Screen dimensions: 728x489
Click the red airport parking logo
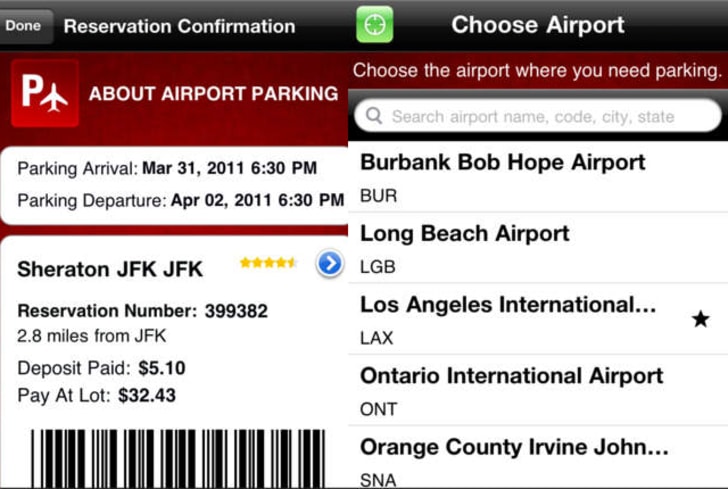(x=45, y=93)
